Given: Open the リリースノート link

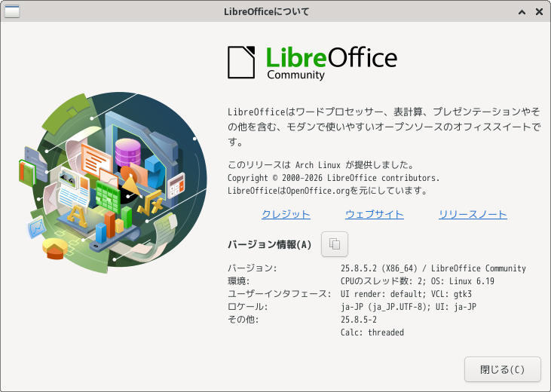Looking at the screenshot, I should [473, 214].
